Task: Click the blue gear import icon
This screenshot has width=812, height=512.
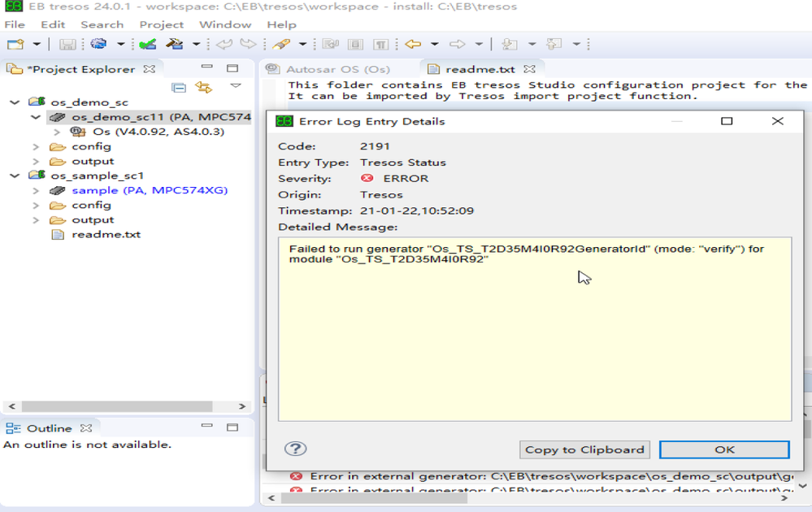Action: pyautogui.click(x=98, y=45)
